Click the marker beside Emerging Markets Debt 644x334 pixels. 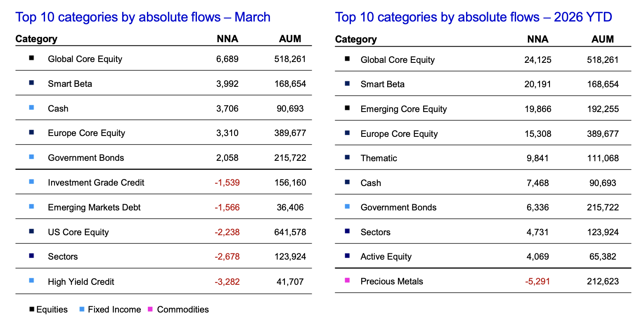(x=31, y=206)
